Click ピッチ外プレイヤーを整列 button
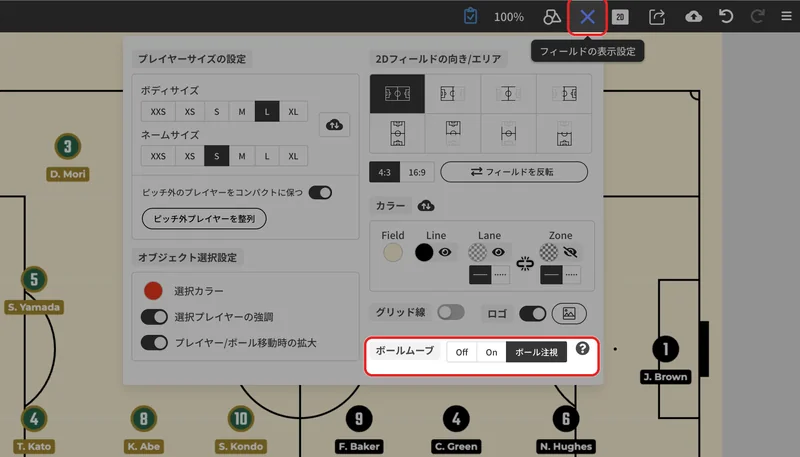The image size is (800, 457). click(x=204, y=219)
